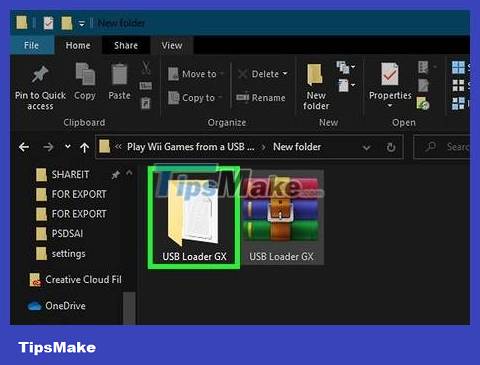Screen dimensions: 480x365
Task: Refresh the current folder
Action: click(391, 147)
